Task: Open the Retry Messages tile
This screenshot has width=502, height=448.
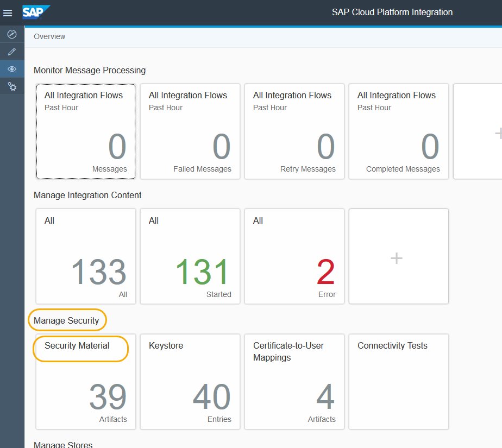Action: coord(294,131)
